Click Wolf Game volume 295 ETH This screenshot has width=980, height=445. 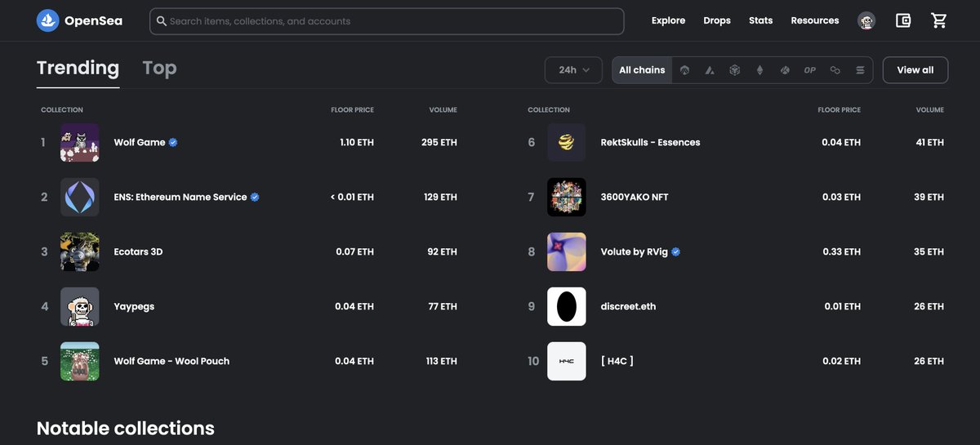coord(439,142)
